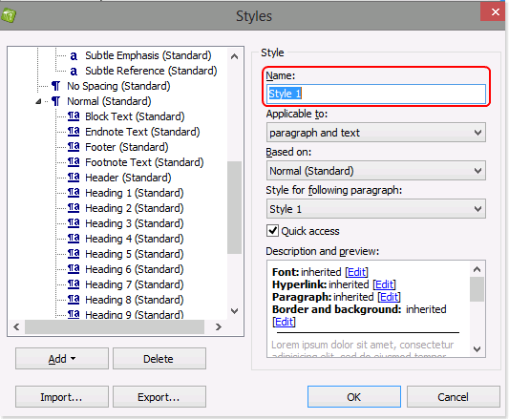Click the paragraph icon beside No Spacing
This screenshot has width=509, height=420.
point(55,86)
